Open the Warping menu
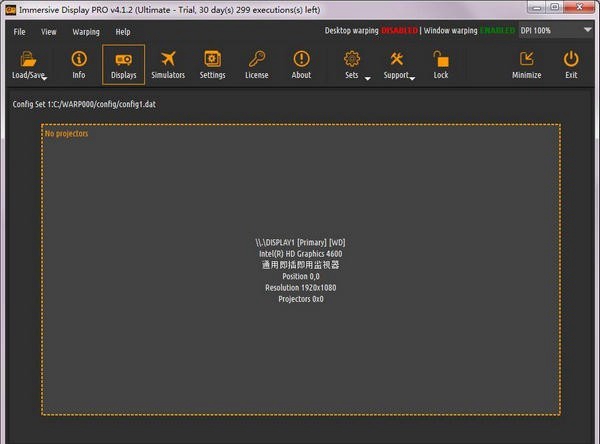Image resolution: width=600 pixels, height=444 pixels. click(x=86, y=32)
